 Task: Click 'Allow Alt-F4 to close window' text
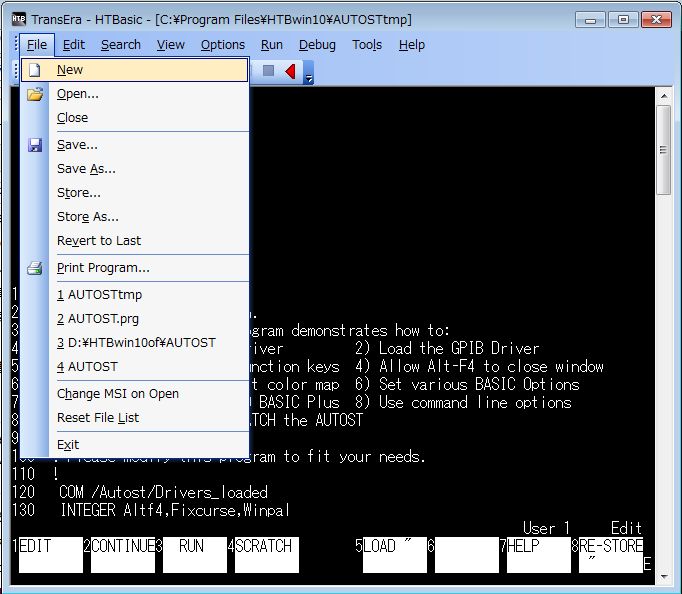click(x=491, y=367)
